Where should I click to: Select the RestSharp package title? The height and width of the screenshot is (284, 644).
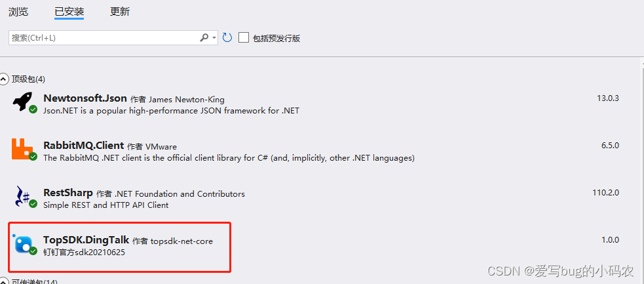coord(67,193)
